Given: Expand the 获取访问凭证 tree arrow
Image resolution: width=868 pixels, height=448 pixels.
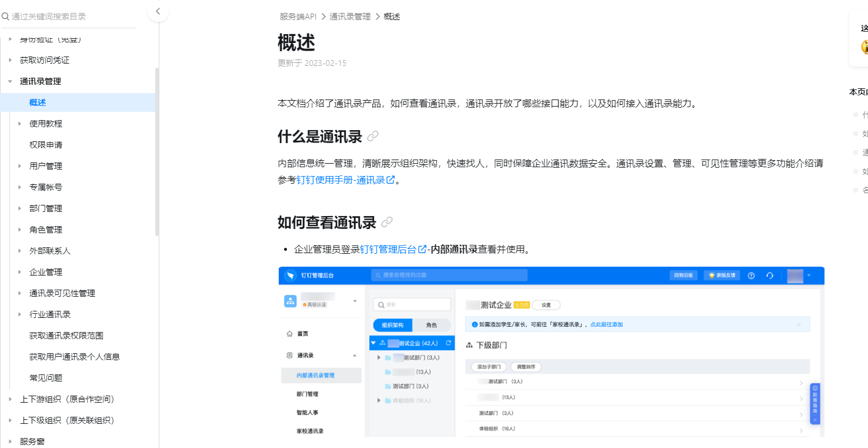Looking at the screenshot, I should [x=10, y=60].
